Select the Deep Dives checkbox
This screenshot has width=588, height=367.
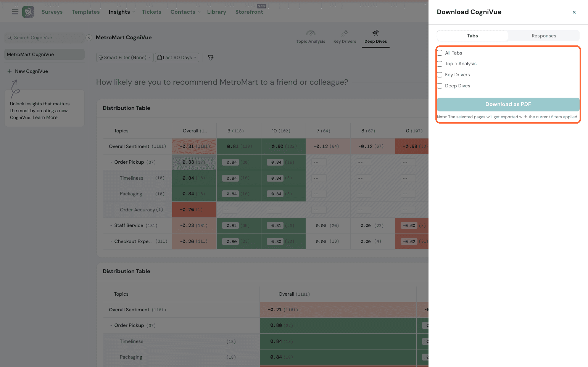click(x=440, y=86)
